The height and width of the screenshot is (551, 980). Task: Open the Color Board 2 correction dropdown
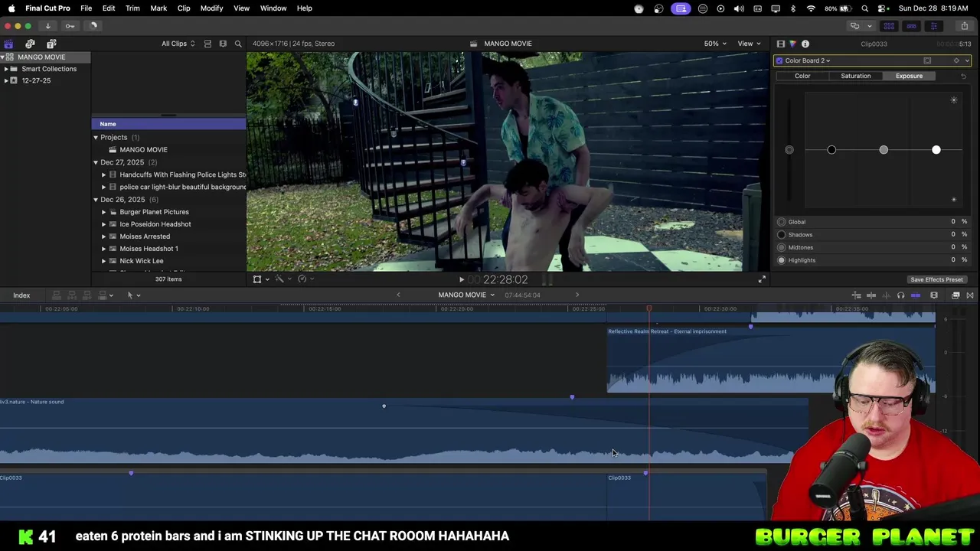[x=807, y=60]
